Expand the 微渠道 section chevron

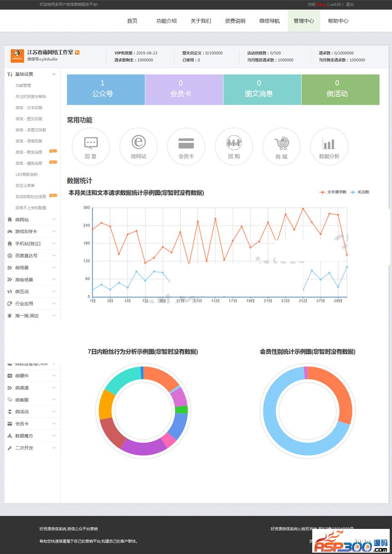tap(54, 388)
